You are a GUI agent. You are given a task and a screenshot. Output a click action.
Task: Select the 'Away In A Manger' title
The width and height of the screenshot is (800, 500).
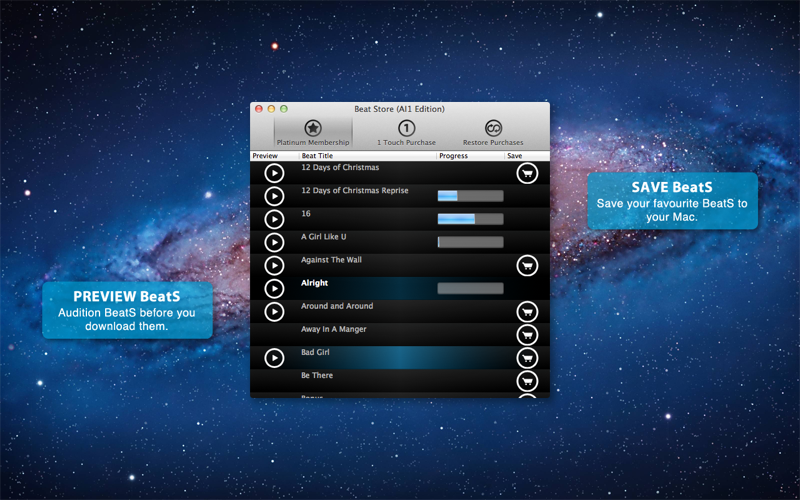click(x=334, y=329)
